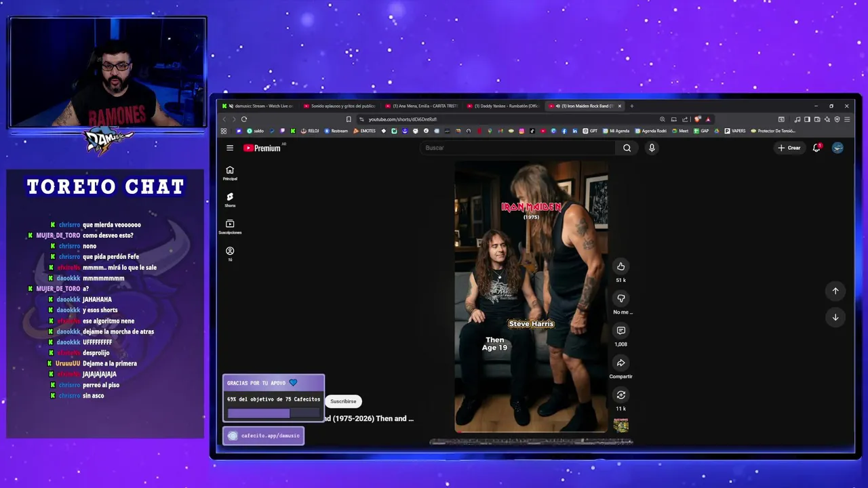Viewport: 868px width, 488px height.
Task: Switch to Sonido aplausos y gritos tab
Action: click(341, 106)
